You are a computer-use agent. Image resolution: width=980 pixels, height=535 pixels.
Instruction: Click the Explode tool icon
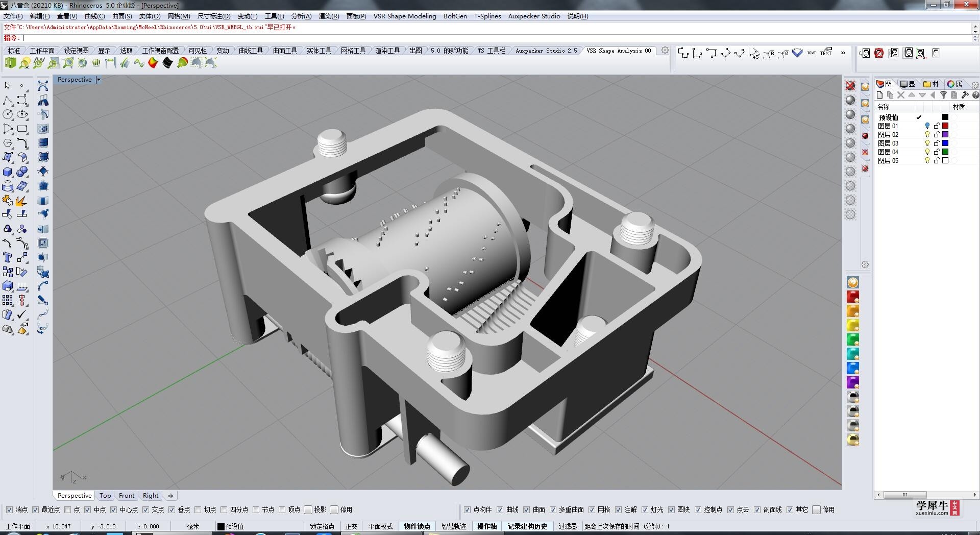point(22,201)
